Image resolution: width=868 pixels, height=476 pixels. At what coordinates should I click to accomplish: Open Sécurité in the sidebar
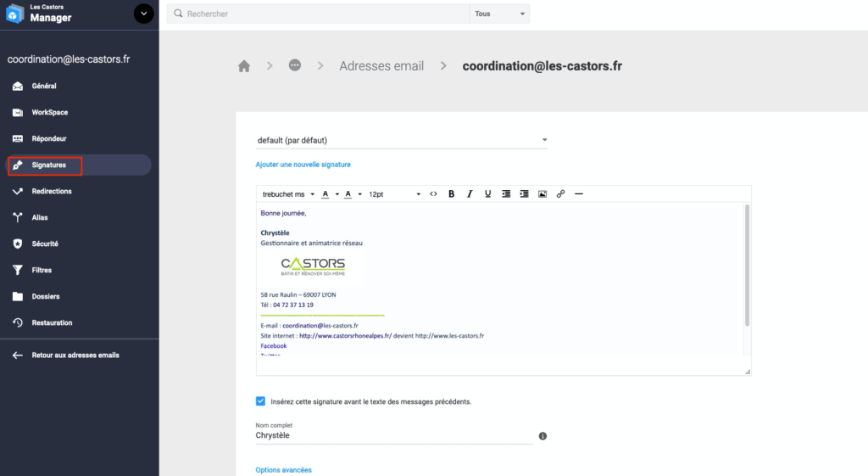coord(79,244)
